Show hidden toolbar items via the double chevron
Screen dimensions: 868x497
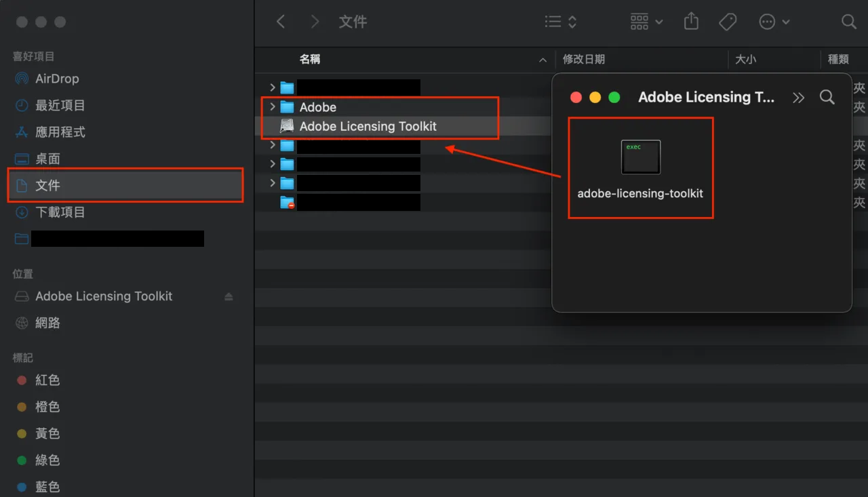click(x=798, y=98)
